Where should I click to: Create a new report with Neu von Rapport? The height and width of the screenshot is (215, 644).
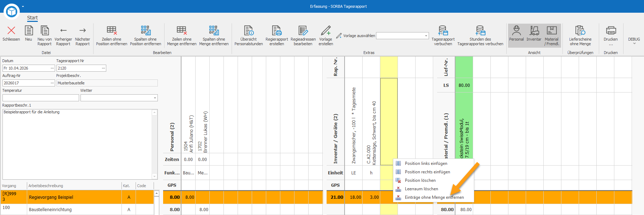coord(44,35)
